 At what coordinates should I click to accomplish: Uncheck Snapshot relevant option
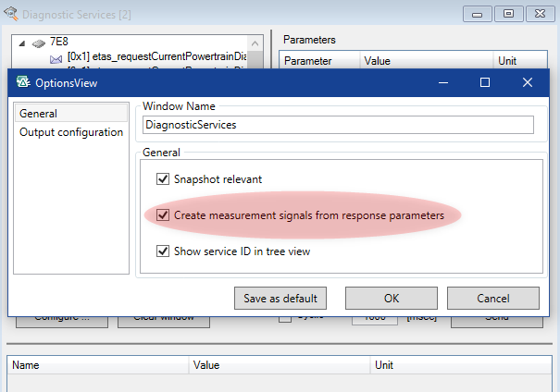click(x=164, y=179)
